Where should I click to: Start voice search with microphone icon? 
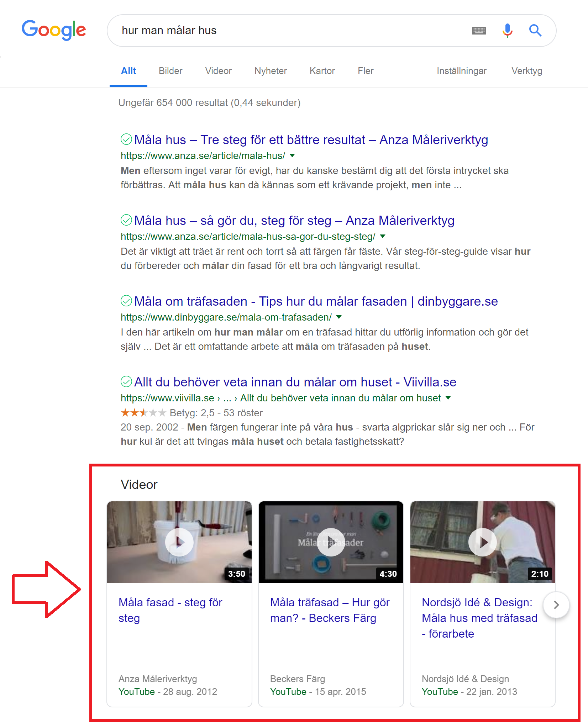click(507, 31)
